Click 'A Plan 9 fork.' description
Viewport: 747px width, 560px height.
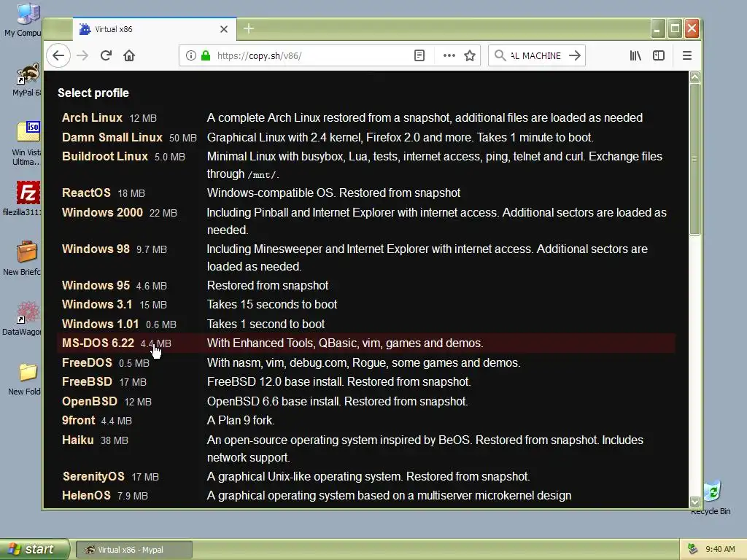coord(241,421)
